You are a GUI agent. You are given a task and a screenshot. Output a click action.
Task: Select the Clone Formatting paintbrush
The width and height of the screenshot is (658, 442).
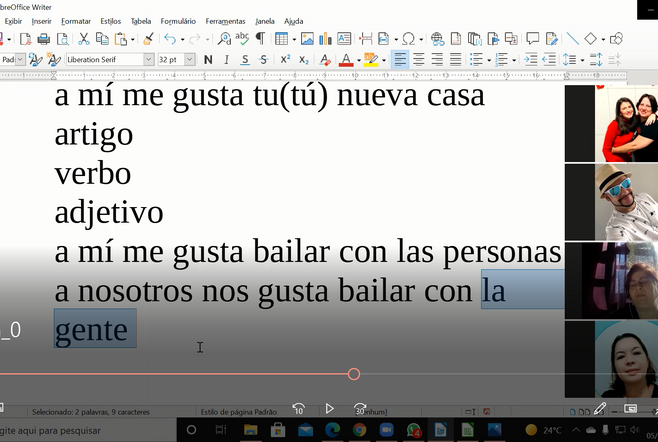click(x=148, y=39)
